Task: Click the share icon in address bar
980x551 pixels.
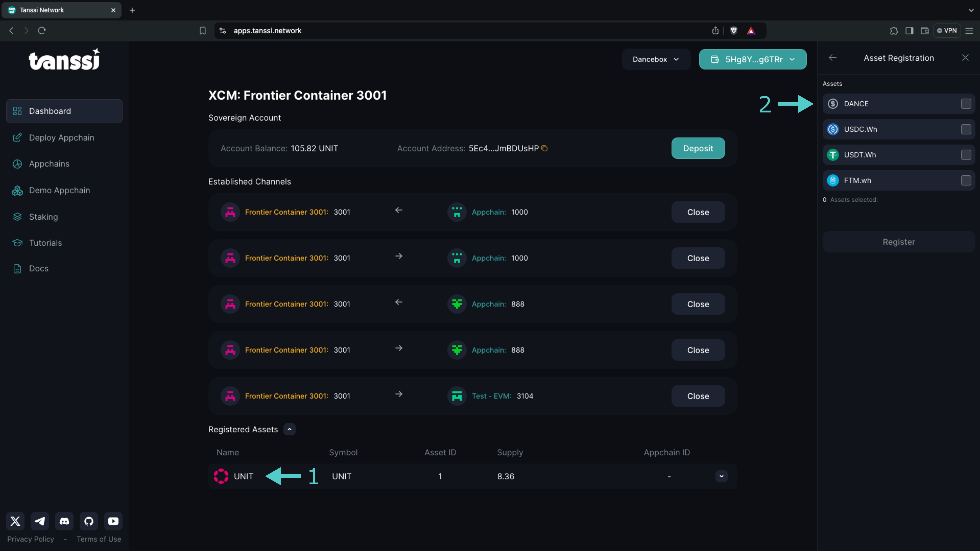Action: coord(715,31)
